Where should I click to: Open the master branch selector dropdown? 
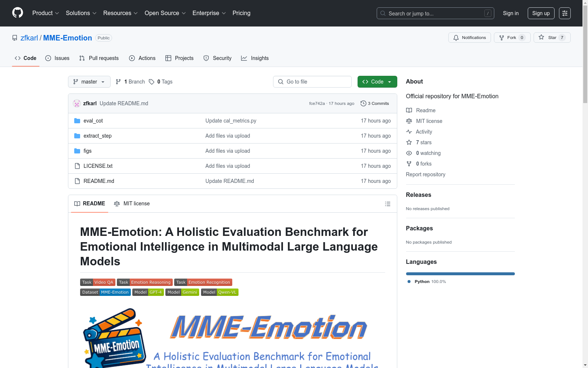pos(89,82)
